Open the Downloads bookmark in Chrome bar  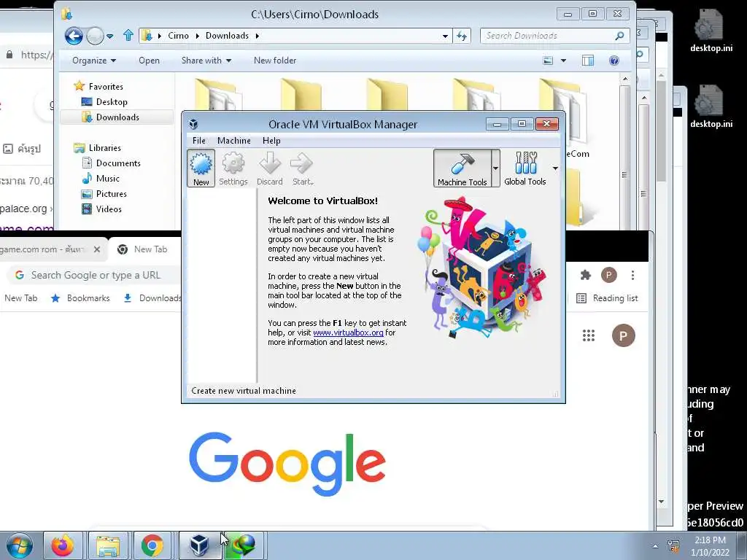152,298
